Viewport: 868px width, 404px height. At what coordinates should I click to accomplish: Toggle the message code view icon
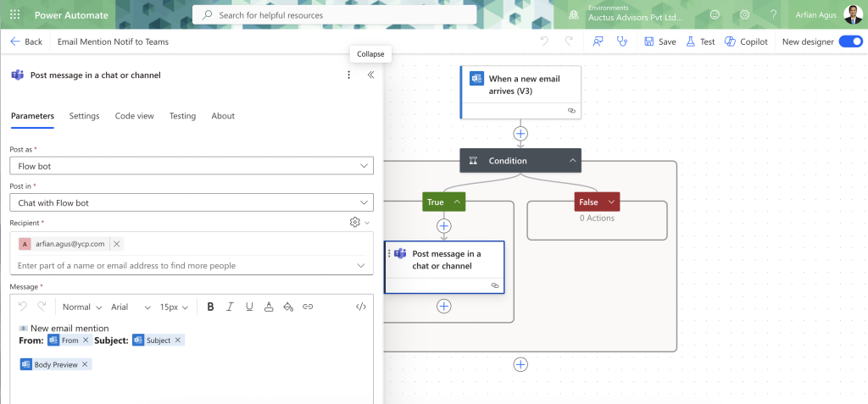(361, 307)
